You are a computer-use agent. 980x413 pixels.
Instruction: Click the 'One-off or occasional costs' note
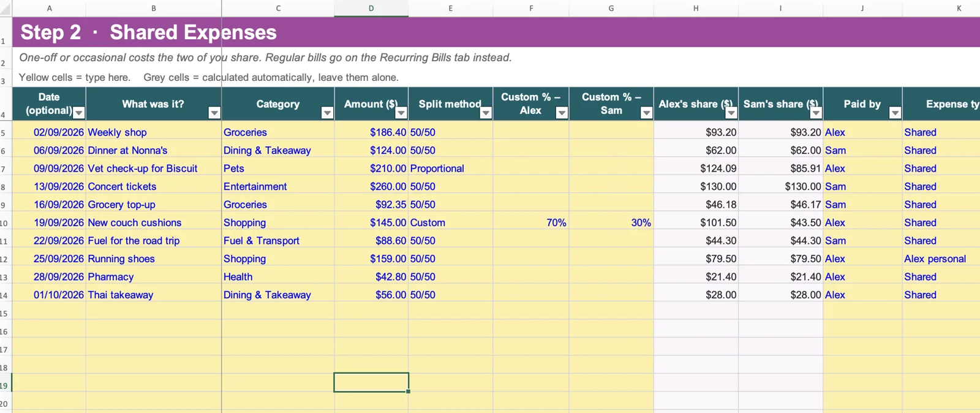[x=265, y=58]
